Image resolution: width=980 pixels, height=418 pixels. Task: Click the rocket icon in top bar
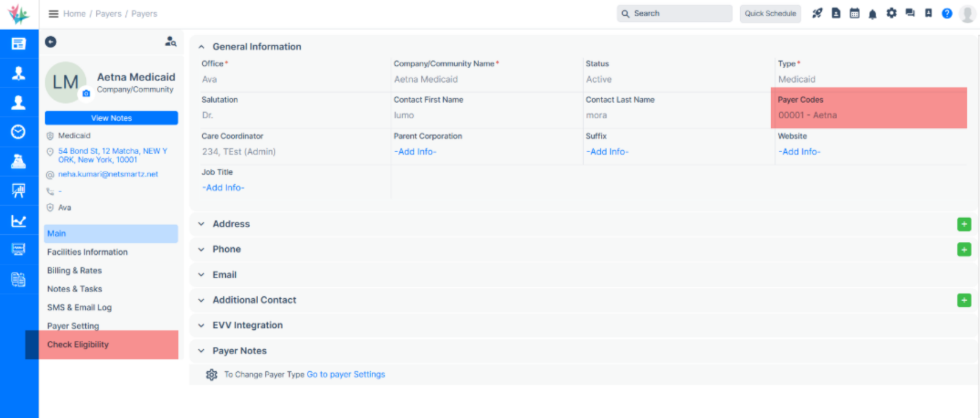(x=817, y=13)
